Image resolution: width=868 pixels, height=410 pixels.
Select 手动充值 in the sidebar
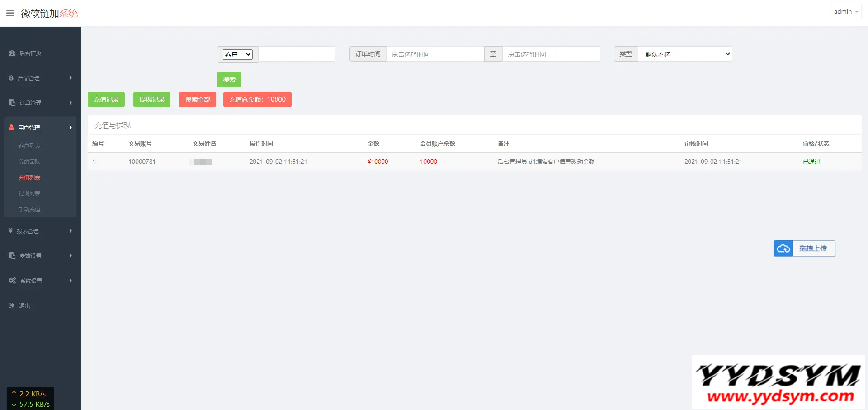point(29,209)
